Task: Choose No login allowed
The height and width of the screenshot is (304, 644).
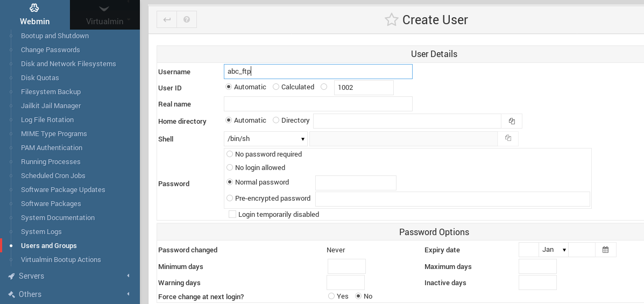Action: pos(230,168)
